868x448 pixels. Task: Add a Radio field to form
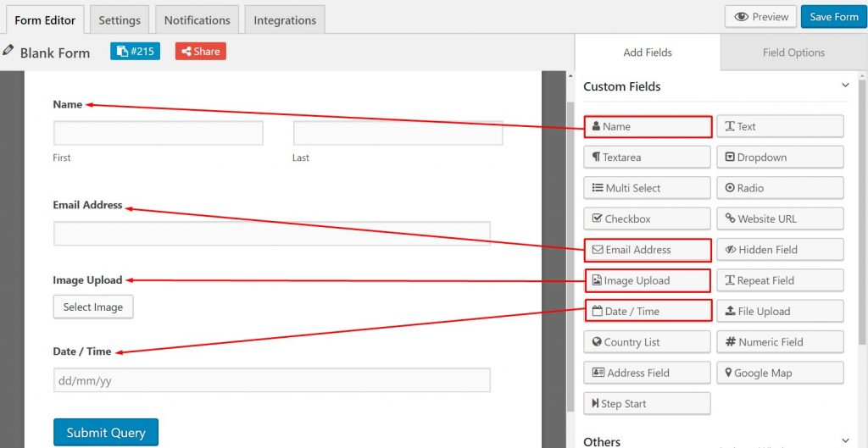(x=780, y=188)
